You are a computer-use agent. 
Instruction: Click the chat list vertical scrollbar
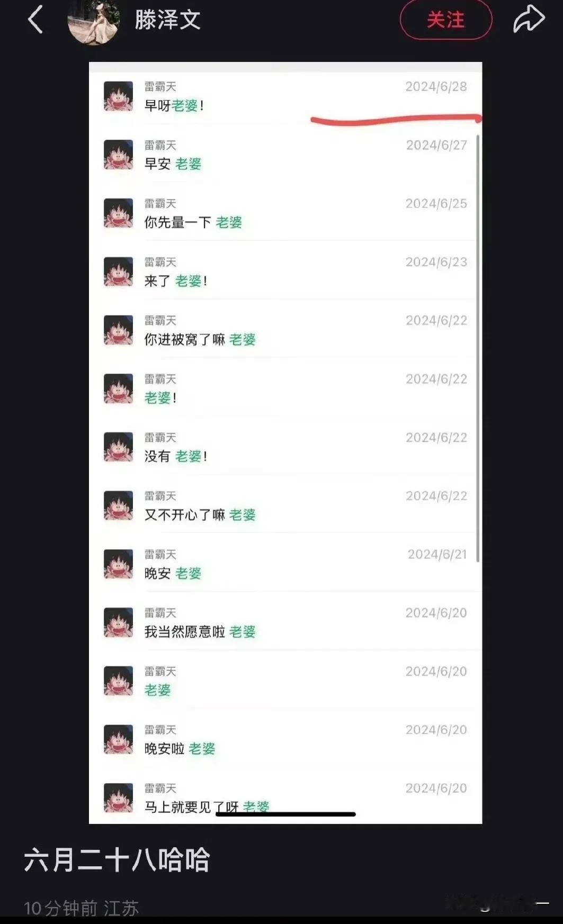point(478,348)
